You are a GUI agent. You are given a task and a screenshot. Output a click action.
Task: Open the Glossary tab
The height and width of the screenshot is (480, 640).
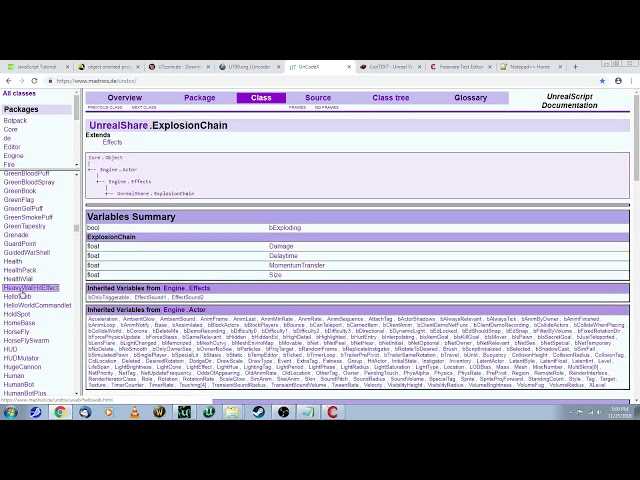click(471, 98)
